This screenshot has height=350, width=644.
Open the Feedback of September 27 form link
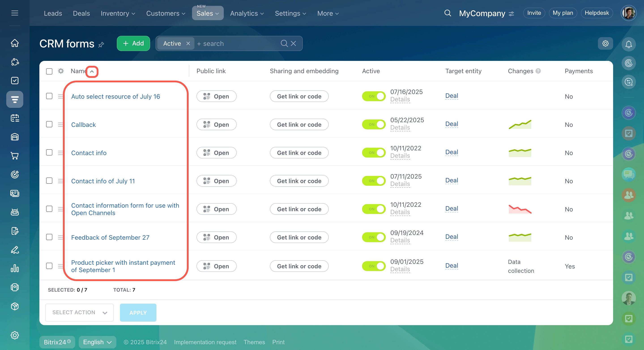click(x=110, y=237)
